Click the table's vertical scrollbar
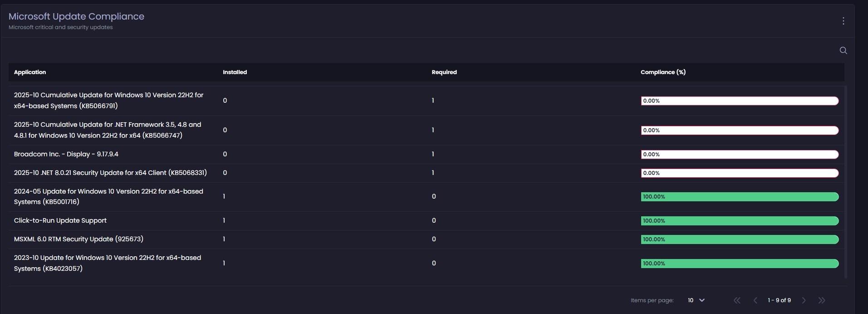 pos(846,182)
